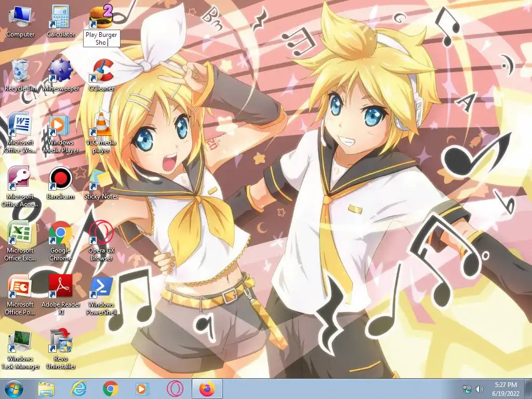532x399 pixels.
Task: Launch Google Chrome from the taskbar
Action: pyautogui.click(x=111, y=389)
